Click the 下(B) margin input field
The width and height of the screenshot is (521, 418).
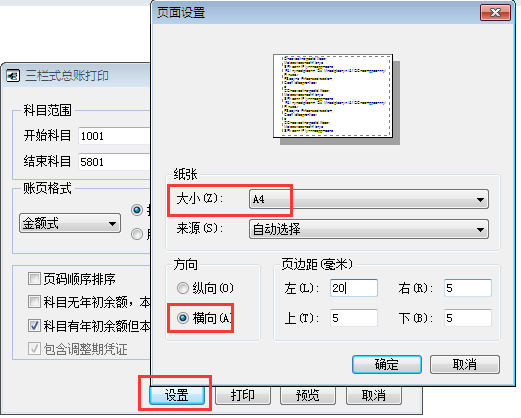[468, 318]
